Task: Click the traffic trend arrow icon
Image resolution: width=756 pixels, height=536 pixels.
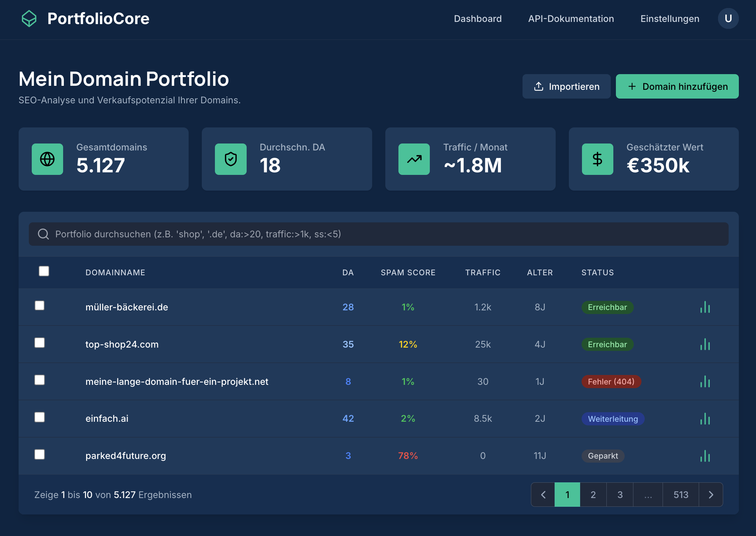Action: 414,159
